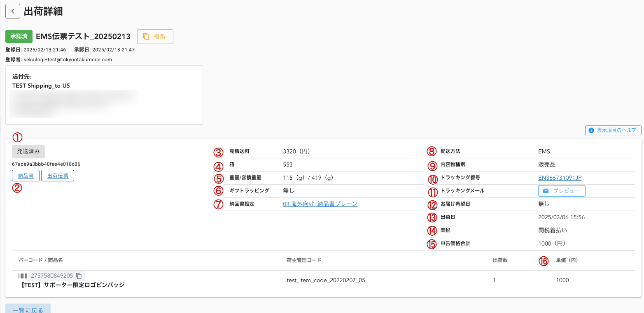Select the barcode number 2757580849205
Screen dimensions: 644x313
(51, 276)
